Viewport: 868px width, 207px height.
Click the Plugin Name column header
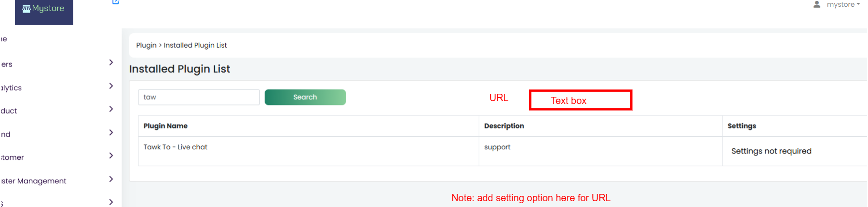[x=165, y=126]
